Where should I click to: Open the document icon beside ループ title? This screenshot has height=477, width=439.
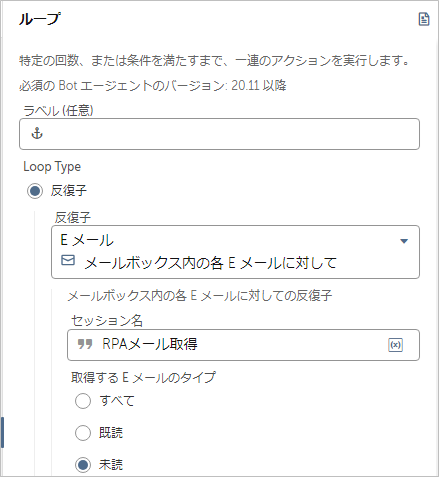(424, 19)
